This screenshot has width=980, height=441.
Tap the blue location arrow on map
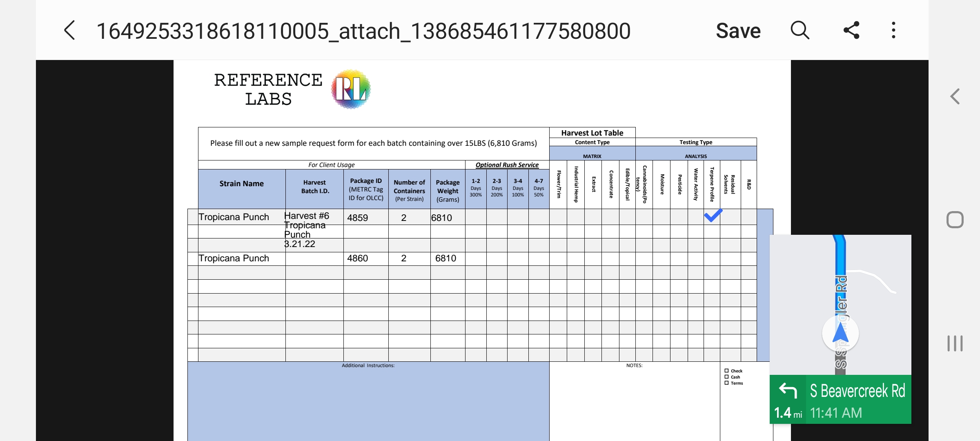pyautogui.click(x=840, y=333)
